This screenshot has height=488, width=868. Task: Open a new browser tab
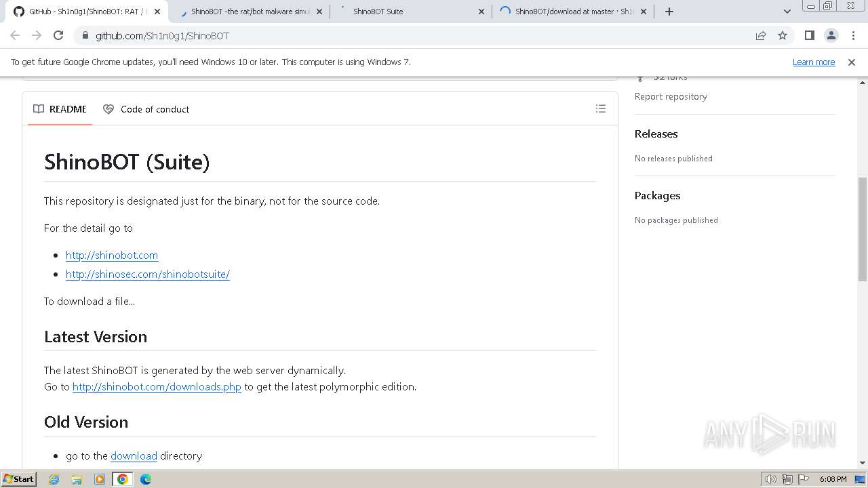669,11
